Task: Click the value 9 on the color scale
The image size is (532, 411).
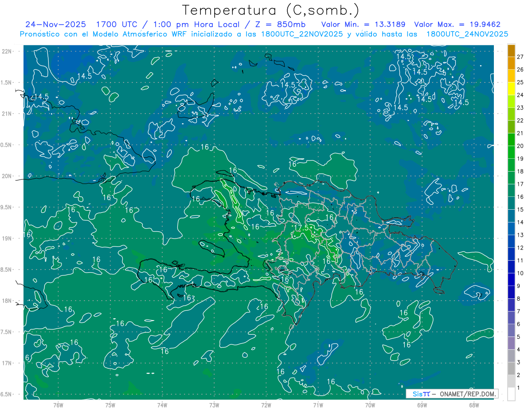Action: 519,286
